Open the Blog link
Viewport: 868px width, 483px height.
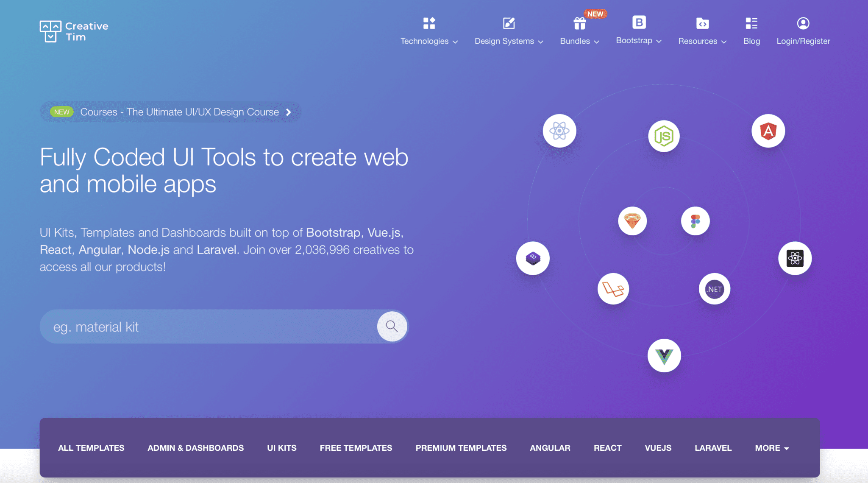[x=751, y=41]
